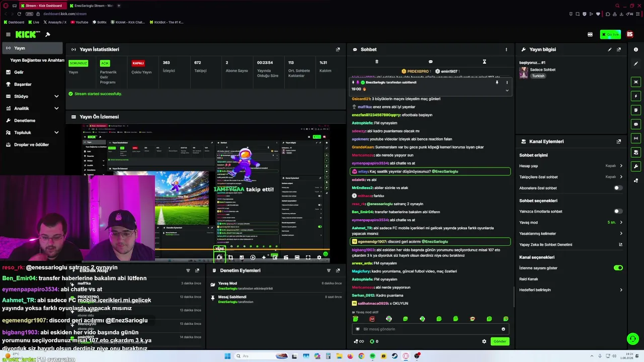Click the Sadece Sohbet category name

[x=543, y=70]
